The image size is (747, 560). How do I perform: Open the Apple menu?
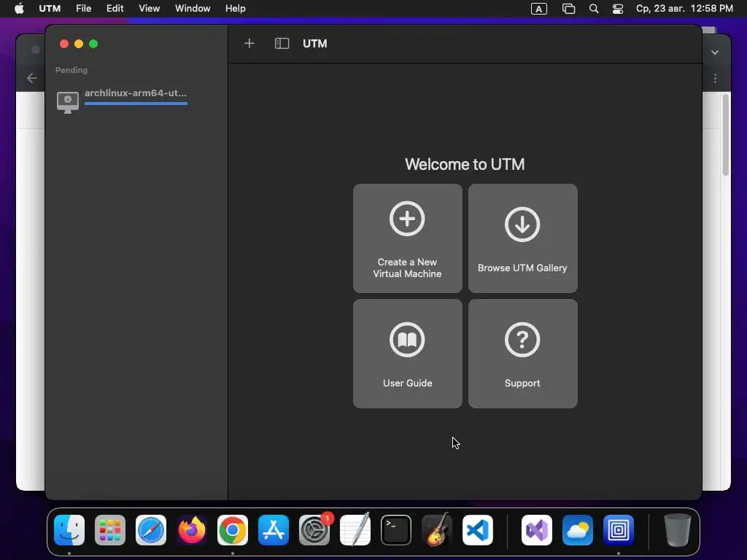point(19,9)
